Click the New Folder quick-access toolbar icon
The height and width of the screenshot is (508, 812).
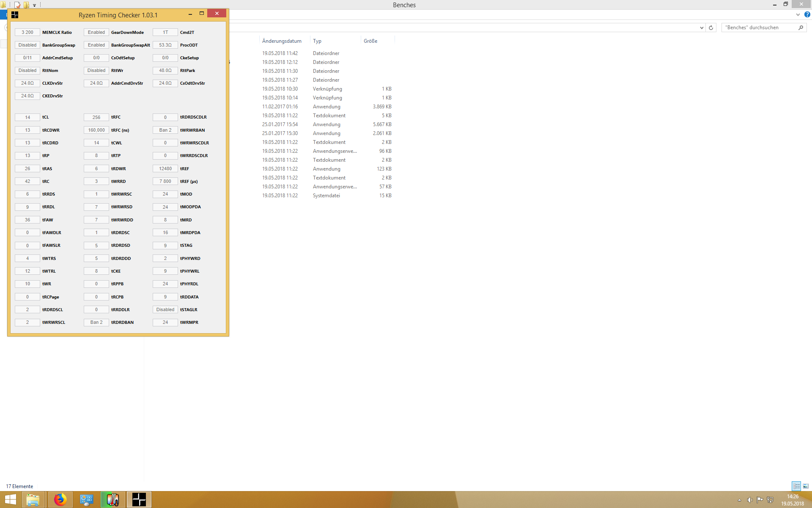point(26,5)
